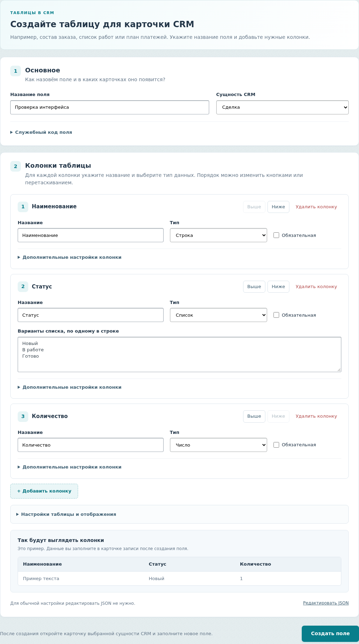
Task: Expand extra settings of the Количество column
Action: click(x=70, y=467)
